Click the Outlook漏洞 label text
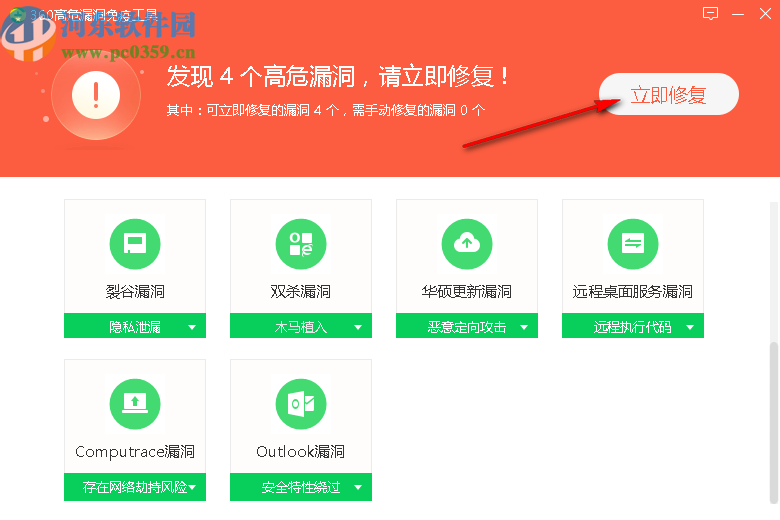This screenshot has height=520, width=780. (x=300, y=451)
